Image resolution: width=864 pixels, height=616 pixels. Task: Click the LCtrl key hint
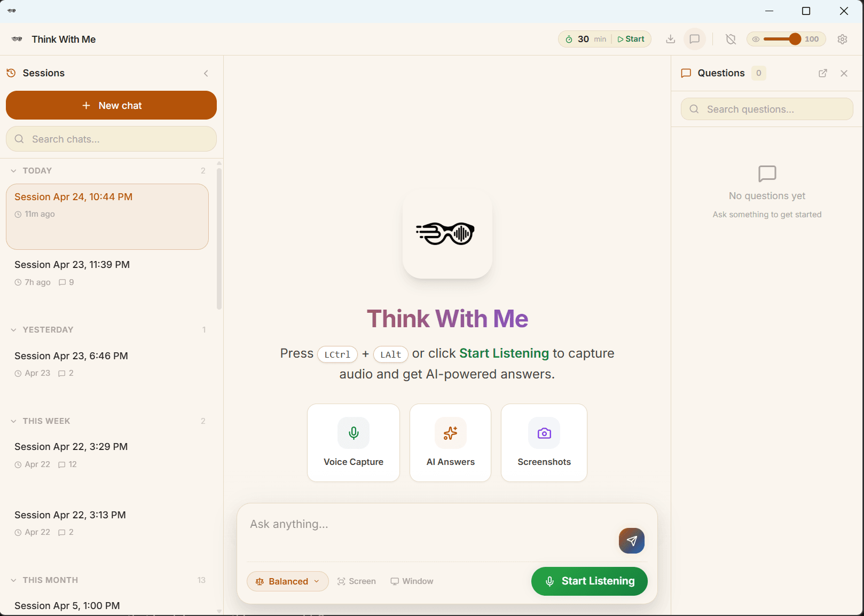point(337,354)
